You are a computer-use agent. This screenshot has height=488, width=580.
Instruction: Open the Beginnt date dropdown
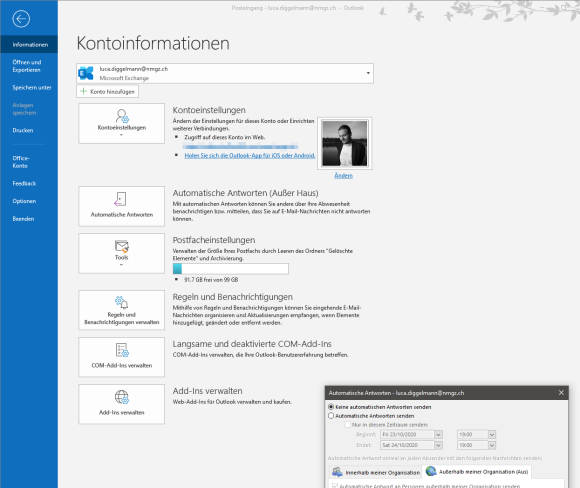click(x=438, y=434)
